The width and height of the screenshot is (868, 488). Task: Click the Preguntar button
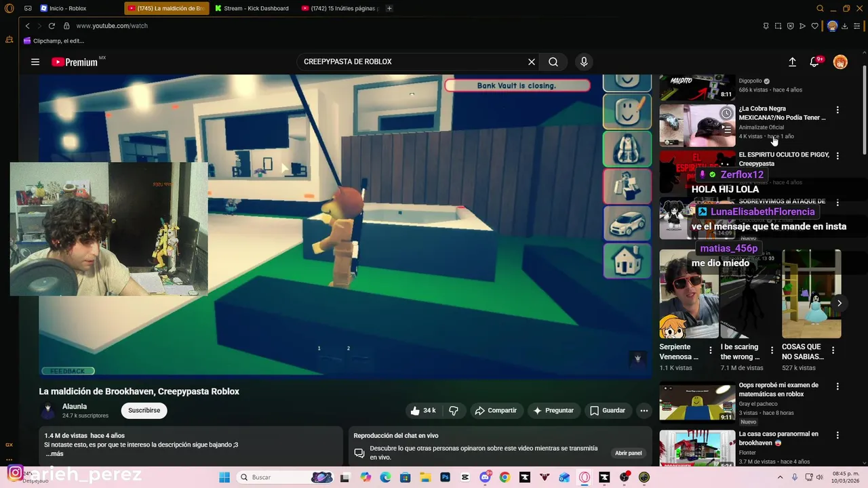[x=553, y=410]
